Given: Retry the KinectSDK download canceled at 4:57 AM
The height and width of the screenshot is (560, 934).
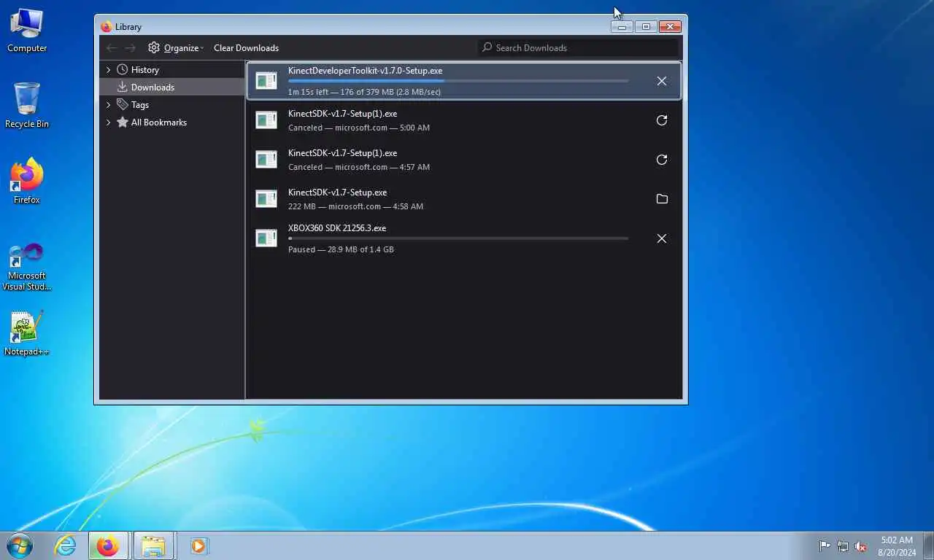Looking at the screenshot, I should click(x=662, y=160).
